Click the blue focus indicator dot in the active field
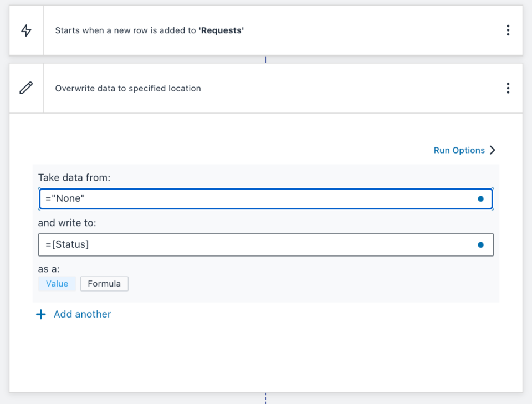Image resolution: width=532 pixels, height=404 pixels. tap(480, 198)
